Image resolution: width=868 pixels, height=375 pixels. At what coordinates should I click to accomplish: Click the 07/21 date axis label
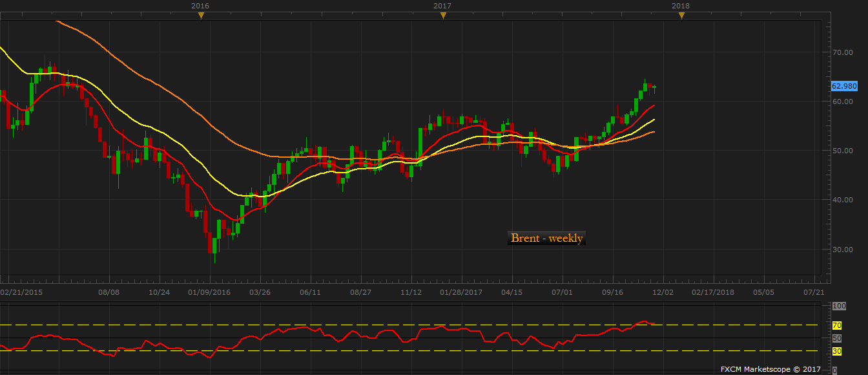(814, 292)
